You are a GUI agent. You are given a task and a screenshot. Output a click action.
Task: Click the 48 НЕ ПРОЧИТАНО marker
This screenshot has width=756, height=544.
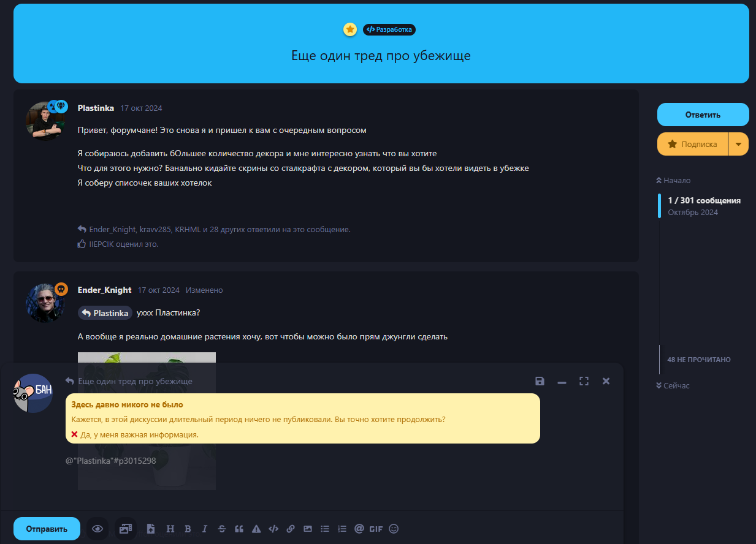tap(698, 360)
